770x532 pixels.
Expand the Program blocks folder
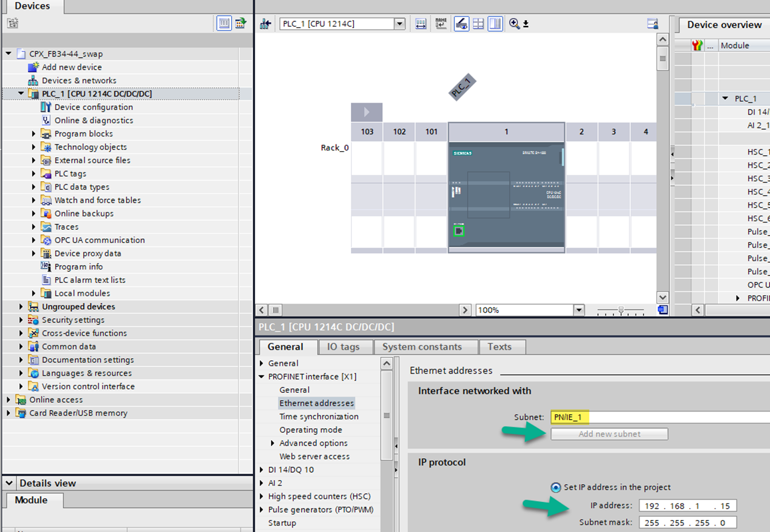pos(33,133)
